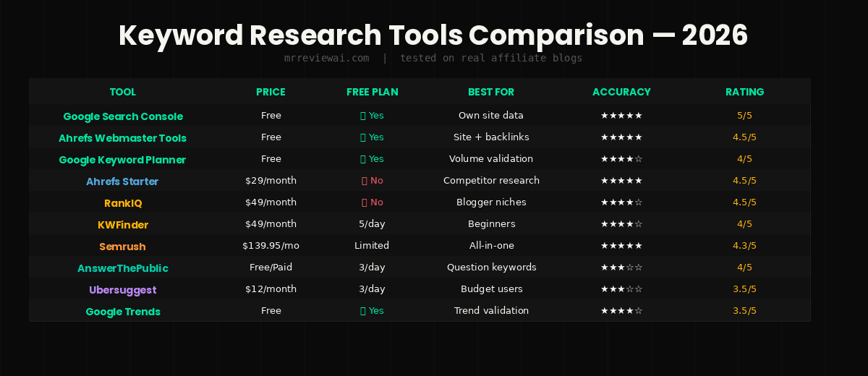Screen dimensions: 868x376
Task: Click the $139.95/mo Semrush price
Action: point(271,246)
